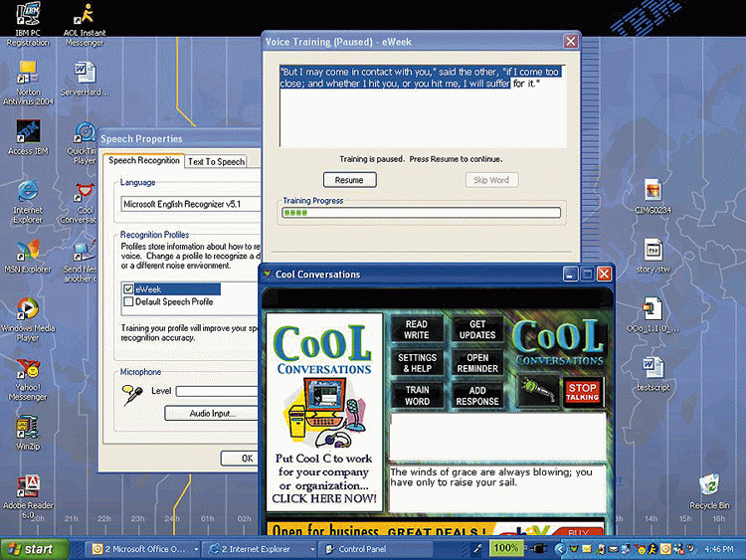Click the GET UPDATES button
Viewport: 746px width, 560px height.
coord(477,329)
